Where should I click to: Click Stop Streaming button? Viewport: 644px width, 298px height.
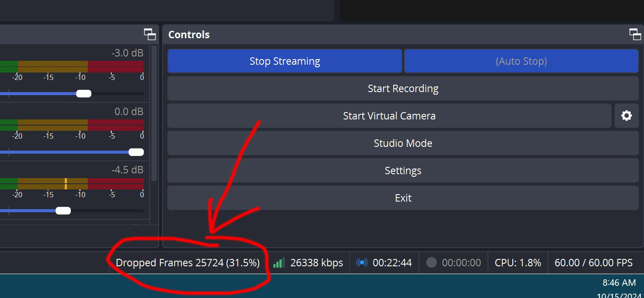285,61
